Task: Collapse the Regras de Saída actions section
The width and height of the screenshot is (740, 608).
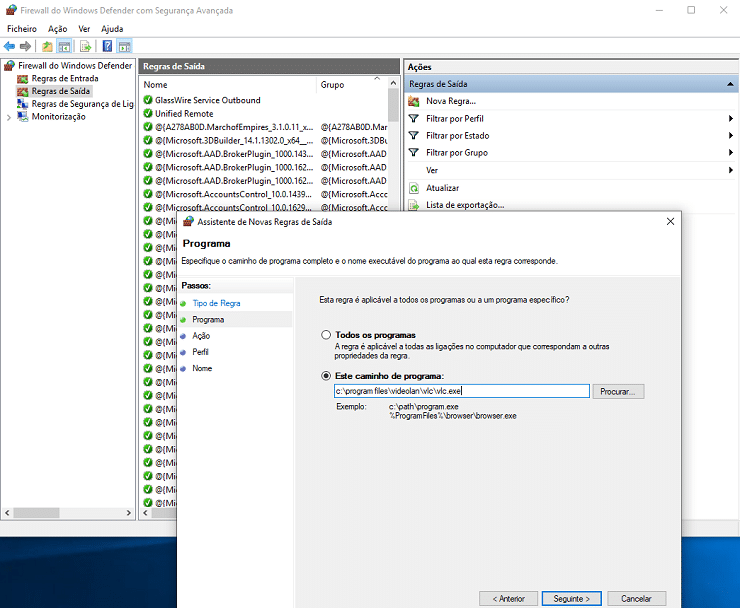Action: 730,85
